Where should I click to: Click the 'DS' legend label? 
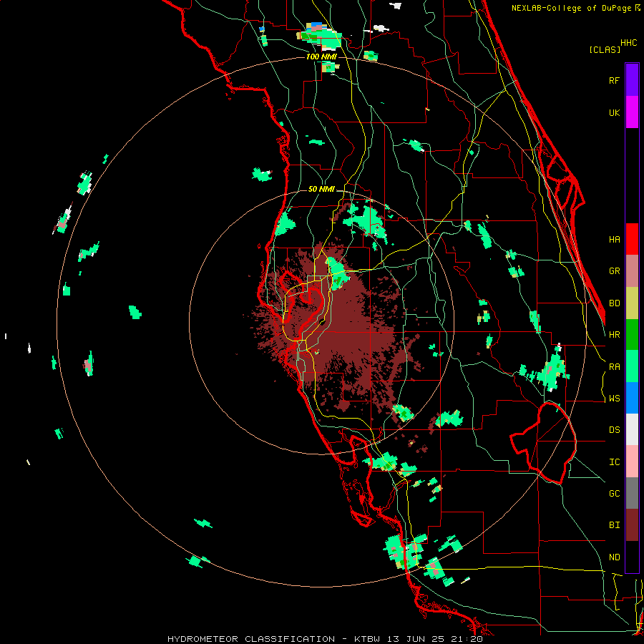tap(614, 430)
